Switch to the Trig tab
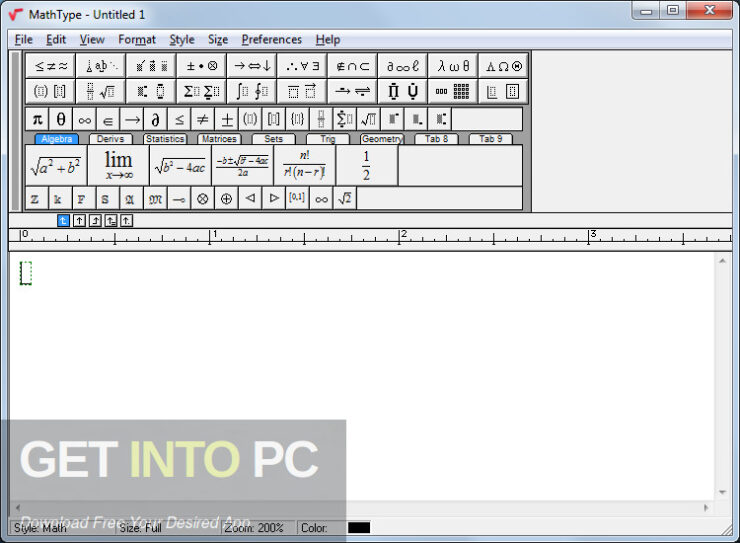The image size is (740, 543). point(328,139)
